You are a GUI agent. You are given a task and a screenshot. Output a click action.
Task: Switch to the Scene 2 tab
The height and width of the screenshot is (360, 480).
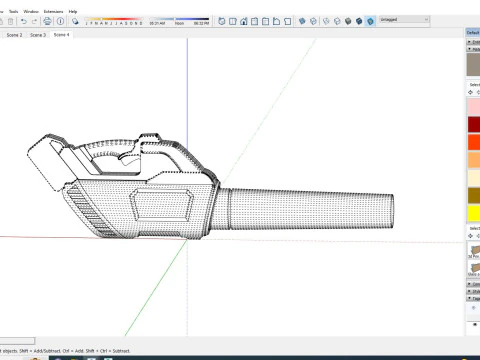click(14, 35)
